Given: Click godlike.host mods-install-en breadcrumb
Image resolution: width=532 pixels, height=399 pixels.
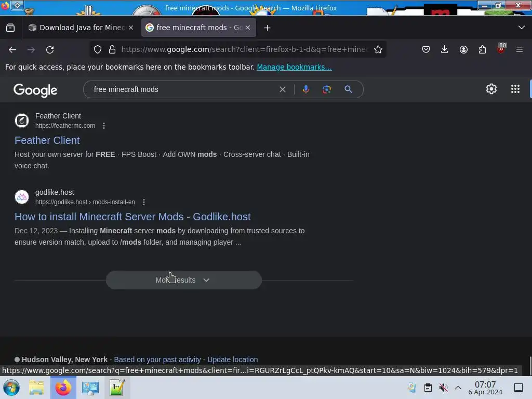Looking at the screenshot, I should pos(85,202).
